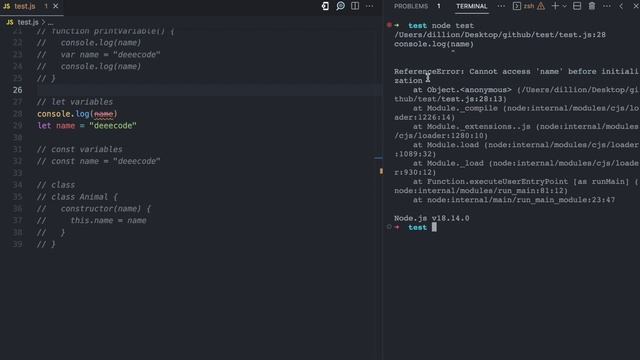Screen dimensions: 640x360
Task: Close the terminal panel with X
Action: 636,6
